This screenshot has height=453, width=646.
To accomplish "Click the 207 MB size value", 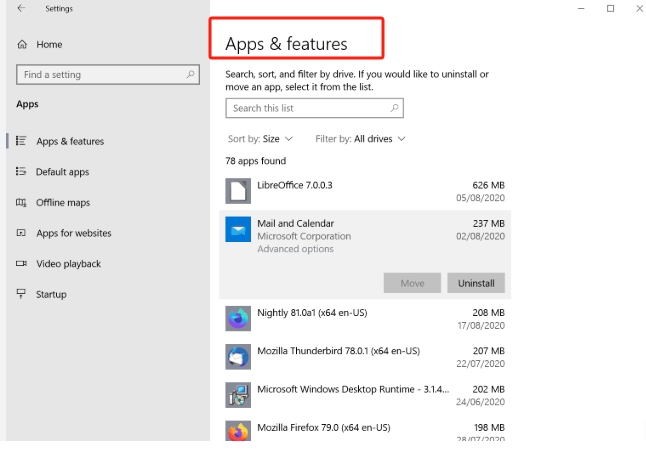I will [488, 351].
